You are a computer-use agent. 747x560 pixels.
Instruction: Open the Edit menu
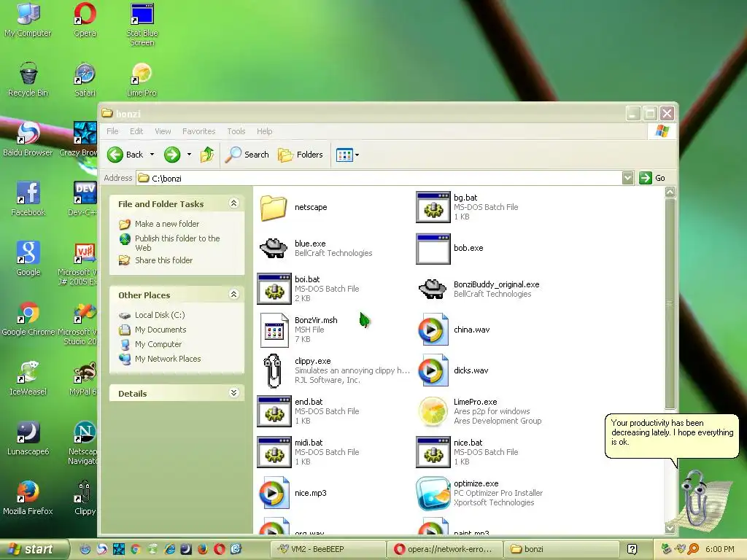pos(136,131)
